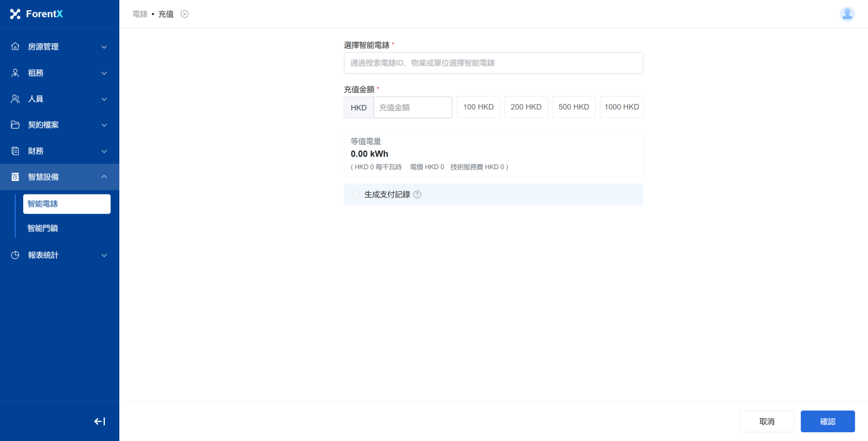Screen dimensions: 868x441
Task: Click the 房源管理 house icon
Action: [16, 47]
